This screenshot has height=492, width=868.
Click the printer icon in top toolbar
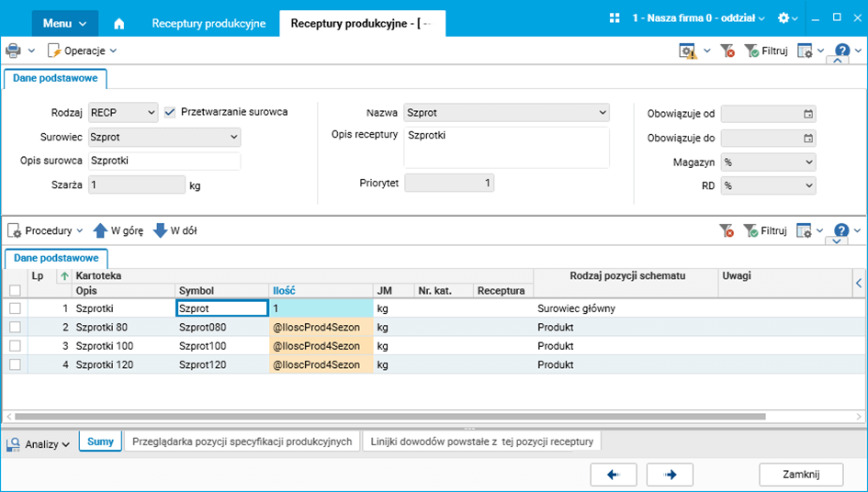tap(13, 50)
